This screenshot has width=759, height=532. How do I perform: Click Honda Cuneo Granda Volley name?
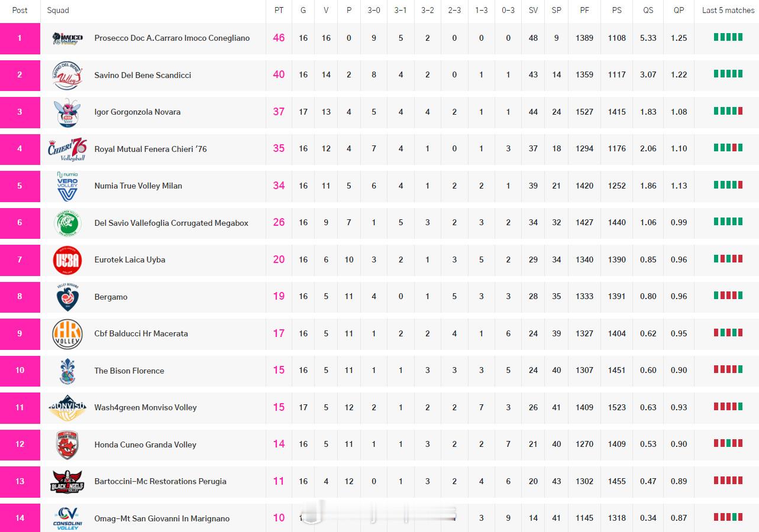pyautogui.click(x=146, y=445)
